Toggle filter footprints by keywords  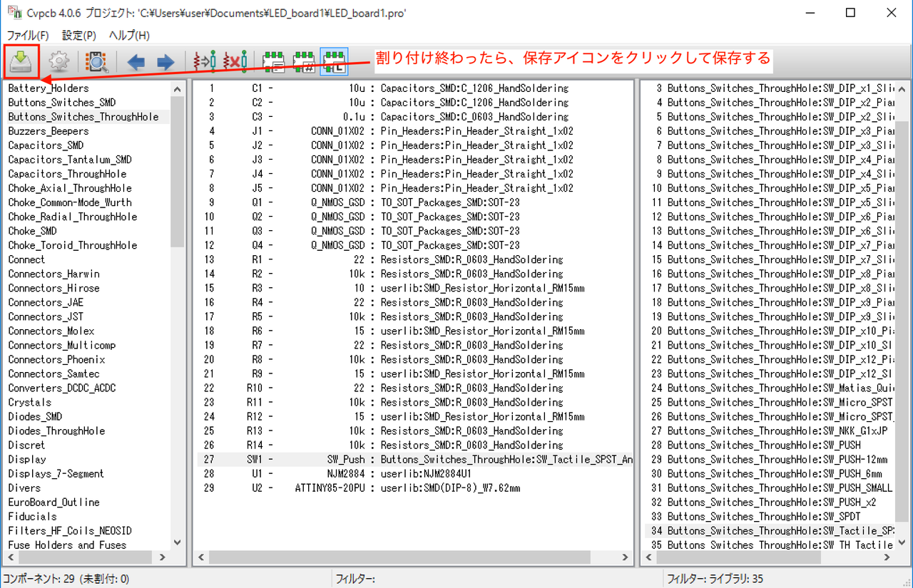click(x=274, y=63)
